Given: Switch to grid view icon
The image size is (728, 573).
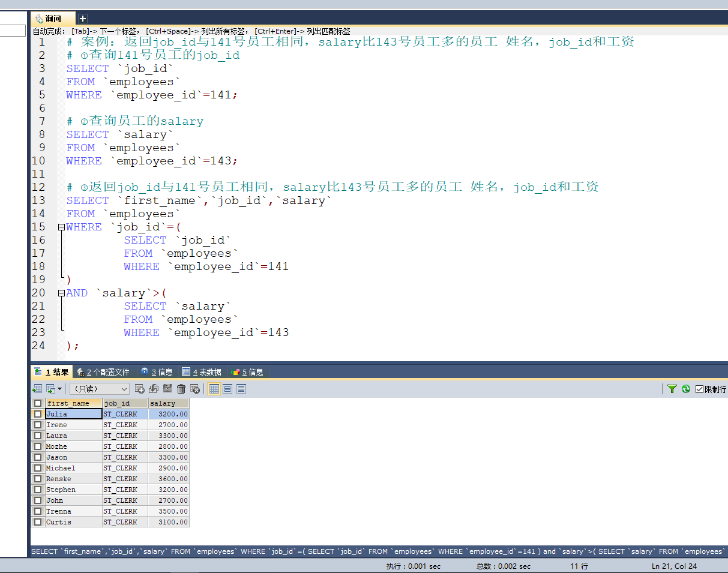Looking at the screenshot, I should pyautogui.click(x=214, y=389).
